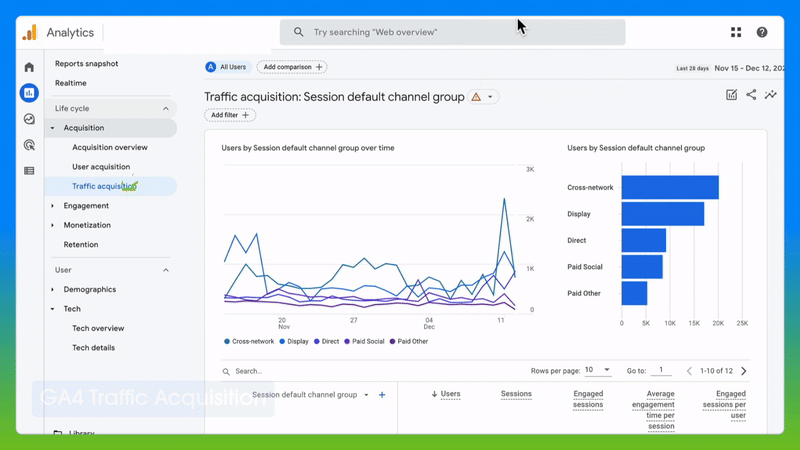Open the Insights sparkline icon

[770, 94]
